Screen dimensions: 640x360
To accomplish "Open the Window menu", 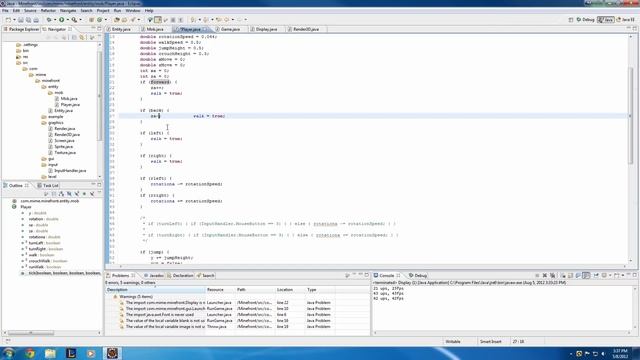I will pos(133,11).
